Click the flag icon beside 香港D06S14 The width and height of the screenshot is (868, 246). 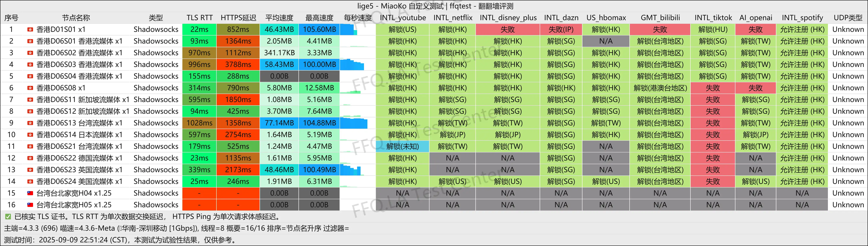[x=30, y=135]
